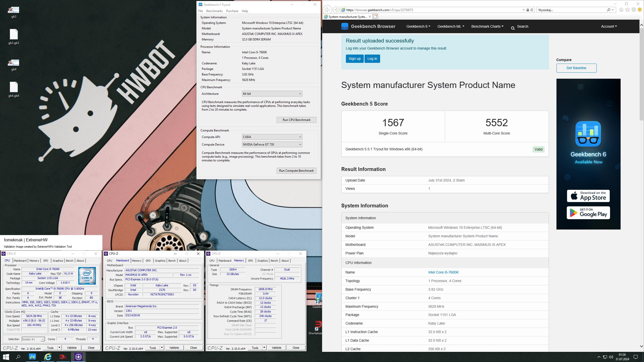Image resolution: width=644 pixels, height=362 pixels.
Task: Expand the Compute API CUDA dropdown
Action: click(x=272, y=137)
